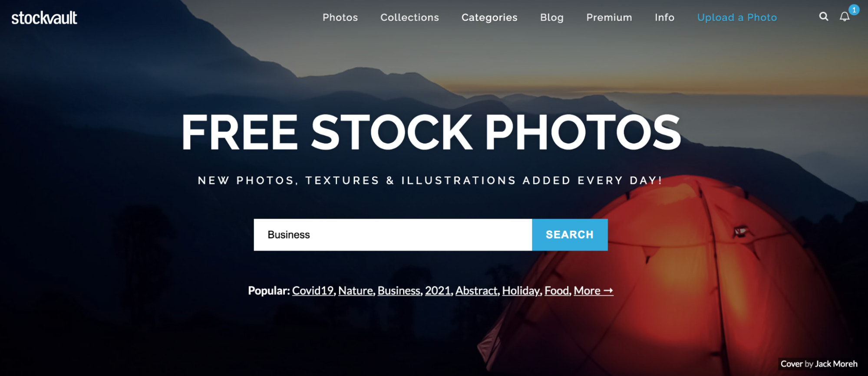Open the popular Holiday tag
The height and width of the screenshot is (376, 868).
point(521,291)
